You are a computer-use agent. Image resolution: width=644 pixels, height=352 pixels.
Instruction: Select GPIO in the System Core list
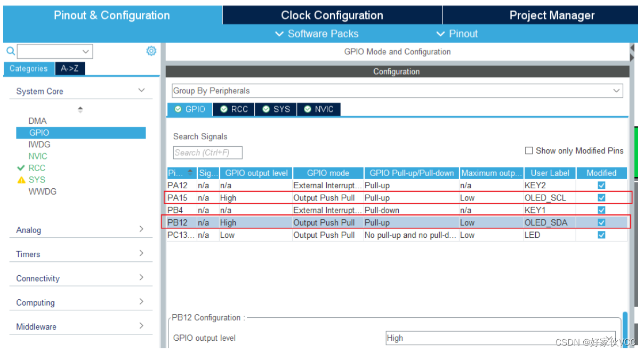[80, 133]
